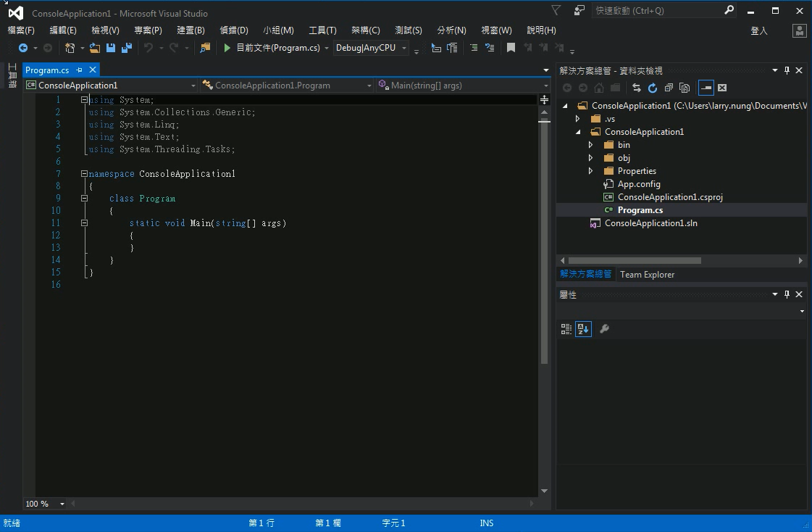Select Program.cs in the Solution Explorer tree

(x=640, y=209)
